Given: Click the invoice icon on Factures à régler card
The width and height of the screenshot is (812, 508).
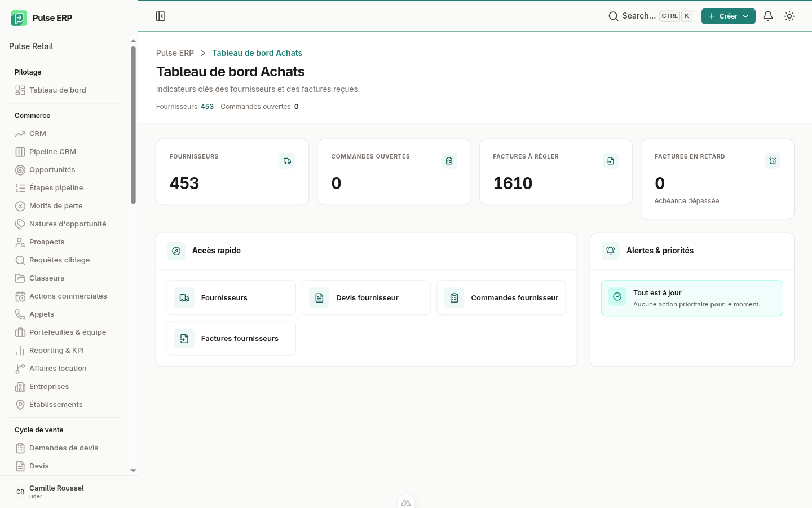Looking at the screenshot, I should (x=611, y=161).
